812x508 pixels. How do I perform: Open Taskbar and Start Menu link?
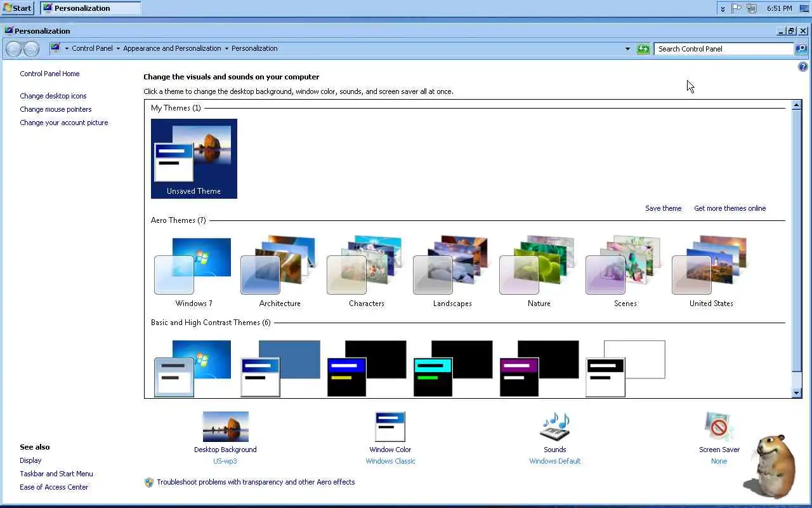click(56, 474)
